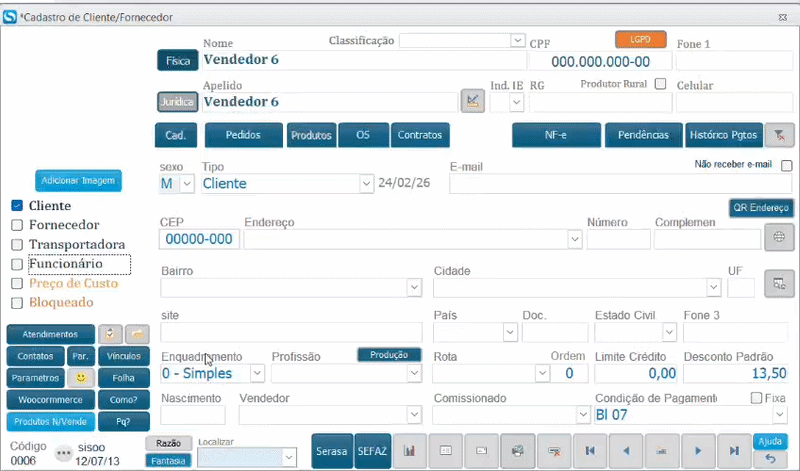Viewport: 800px width, 471px height.
Task: Switch to the Pedidos tab
Action: [x=243, y=135]
